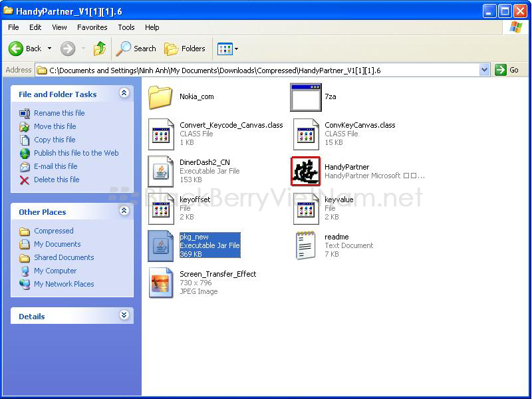The height and width of the screenshot is (399, 532).
Task: Select the 7za application icon
Action: 306,97
